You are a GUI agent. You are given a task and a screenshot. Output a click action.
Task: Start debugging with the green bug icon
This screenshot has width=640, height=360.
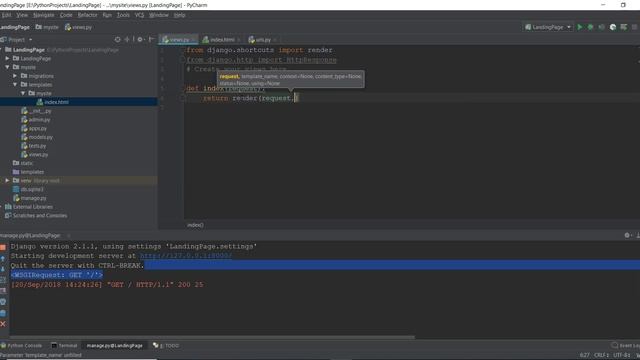590,27
